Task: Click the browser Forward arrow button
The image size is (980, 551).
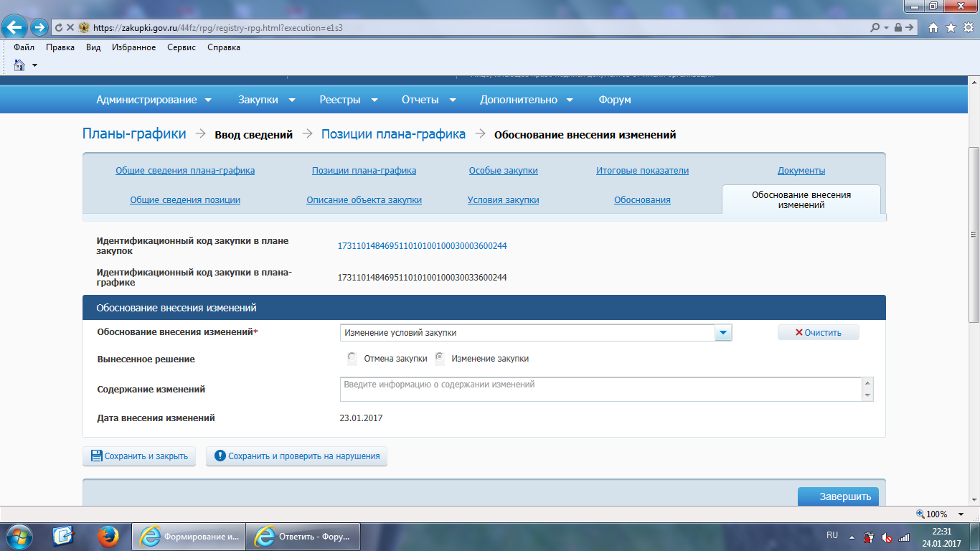Action: (39, 27)
